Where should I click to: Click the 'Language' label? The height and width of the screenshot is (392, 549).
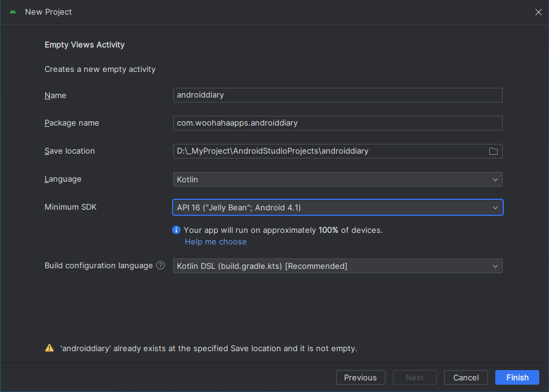coord(63,179)
